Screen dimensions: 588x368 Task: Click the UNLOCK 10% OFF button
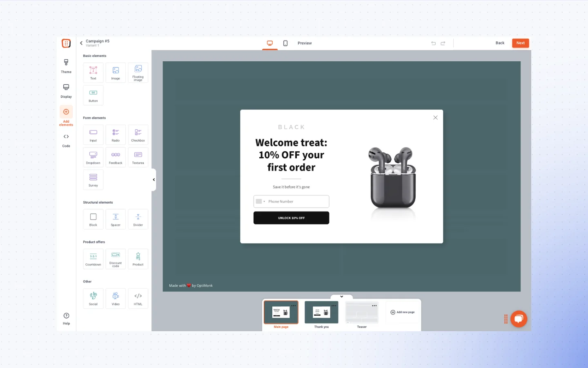coord(291,218)
